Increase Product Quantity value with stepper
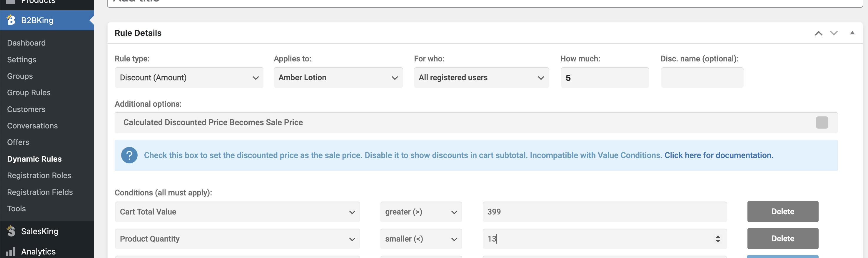868x258 pixels. pos(718,237)
